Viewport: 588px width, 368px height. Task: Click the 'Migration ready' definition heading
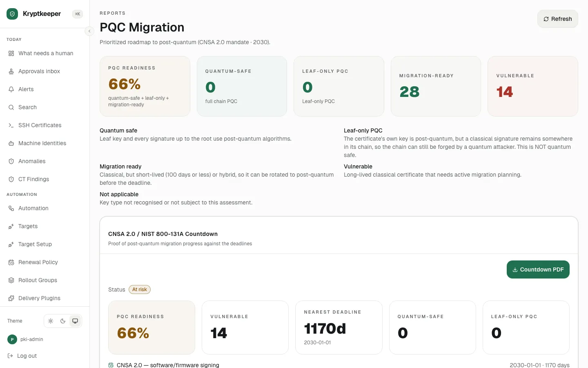[x=120, y=166]
